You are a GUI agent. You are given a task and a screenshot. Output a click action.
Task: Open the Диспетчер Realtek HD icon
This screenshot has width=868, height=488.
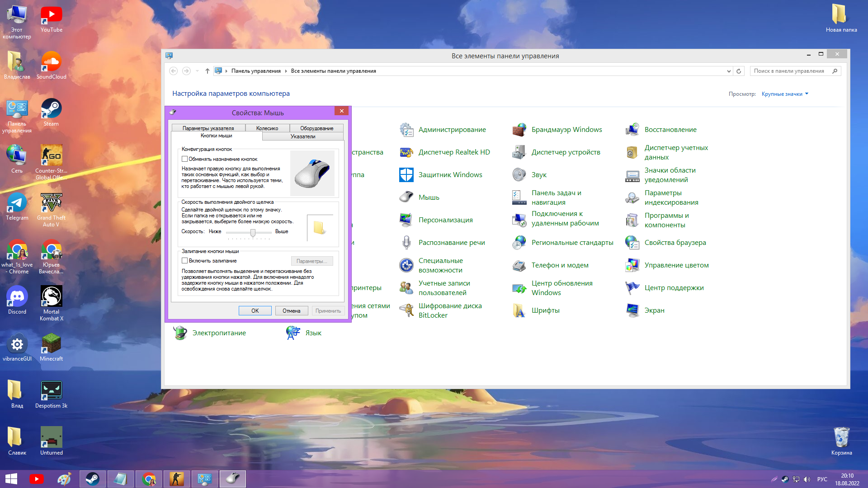coord(406,152)
